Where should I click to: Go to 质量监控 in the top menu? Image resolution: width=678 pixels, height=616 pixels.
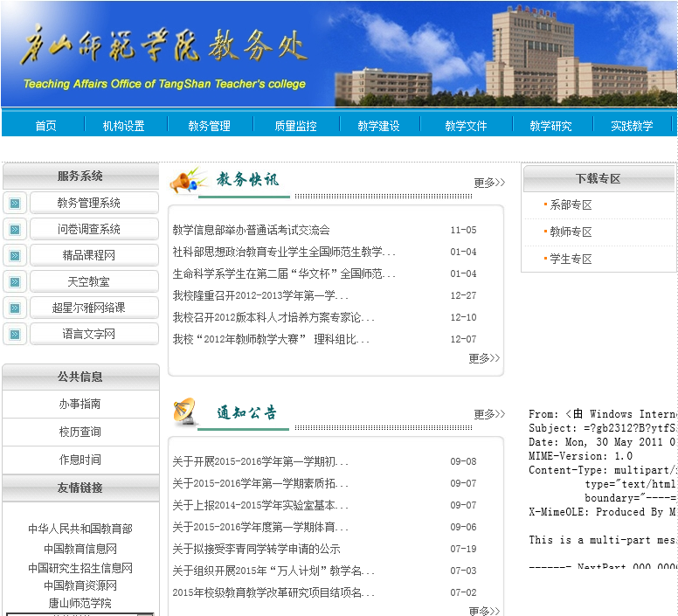click(295, 126)
